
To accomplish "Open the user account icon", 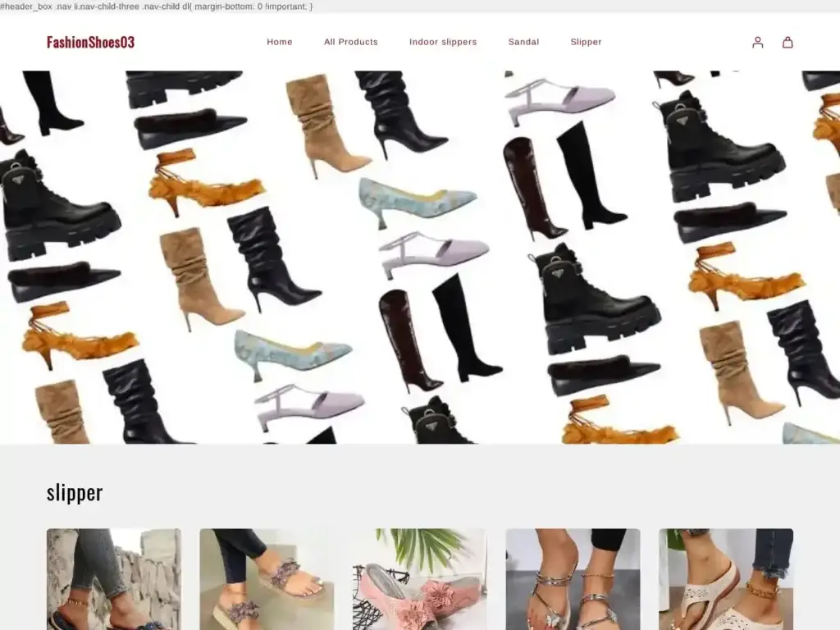I will click(757, 43).
